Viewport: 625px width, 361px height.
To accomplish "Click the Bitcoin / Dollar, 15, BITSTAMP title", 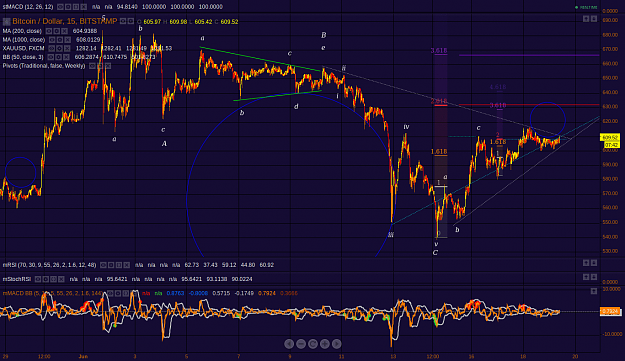I will [x=65, y=21].
